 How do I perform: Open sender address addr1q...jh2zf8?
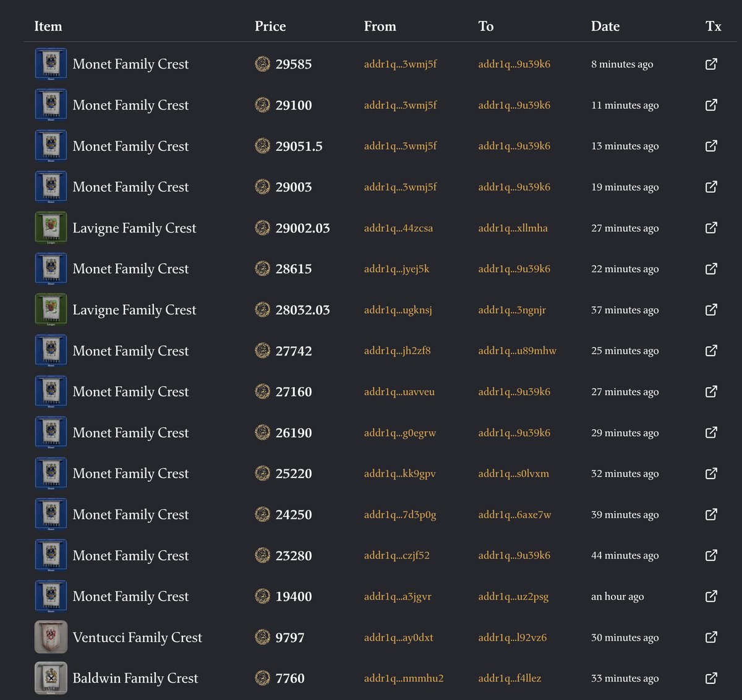pos(397,351)
